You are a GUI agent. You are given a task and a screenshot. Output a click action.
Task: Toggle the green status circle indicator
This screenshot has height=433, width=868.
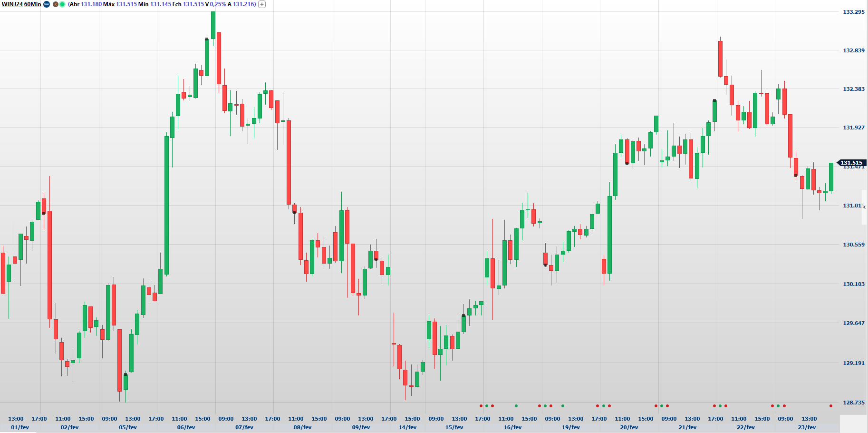click(x=62, y=4)
